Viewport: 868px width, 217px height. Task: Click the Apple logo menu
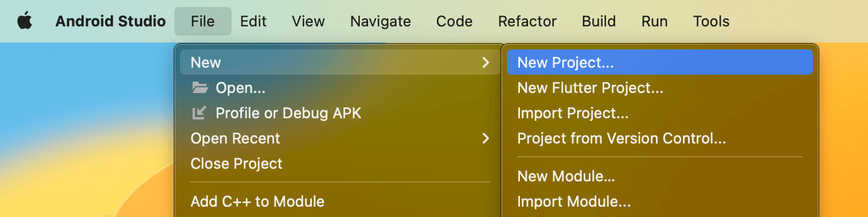click(x=25, y=21)
